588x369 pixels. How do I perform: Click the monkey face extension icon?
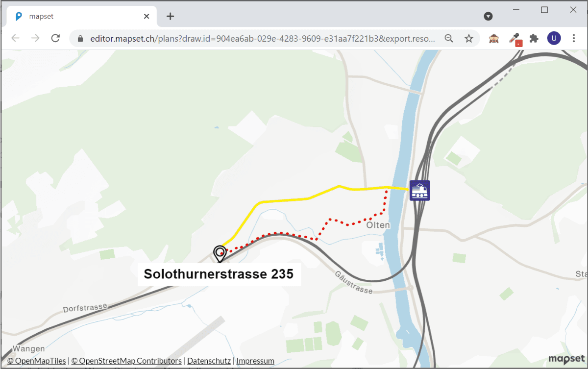(493, 38)
